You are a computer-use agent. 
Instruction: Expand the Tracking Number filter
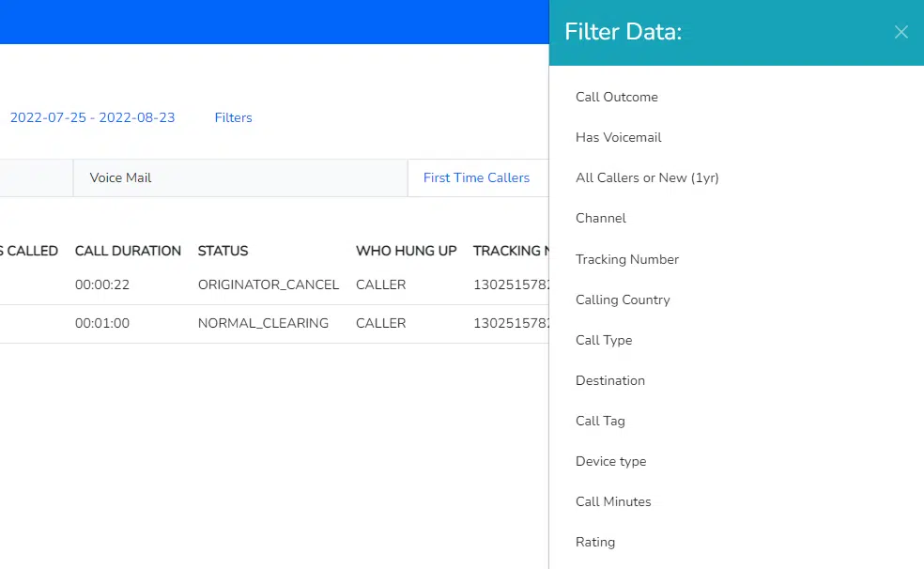pyautogui.click(x=627, y=259)
